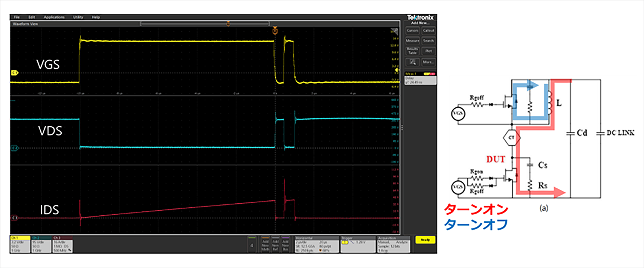Click the record overview bar at top
The image size is (644, 268).
click(205, 24)
